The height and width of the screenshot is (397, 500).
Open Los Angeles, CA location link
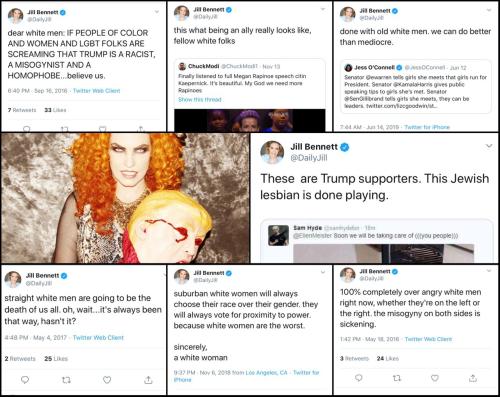266,372
